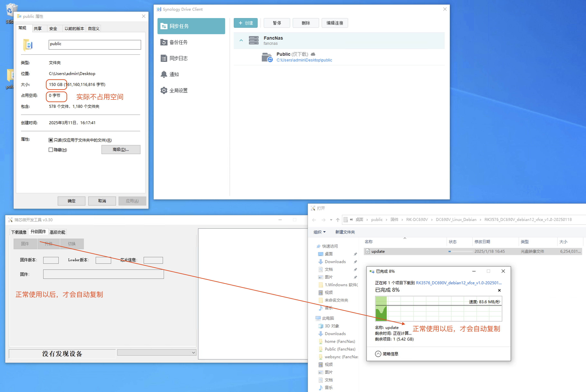Go back in the Open file dialog
The width and height of the screenshot is (586, 392).
pos(314,220)
